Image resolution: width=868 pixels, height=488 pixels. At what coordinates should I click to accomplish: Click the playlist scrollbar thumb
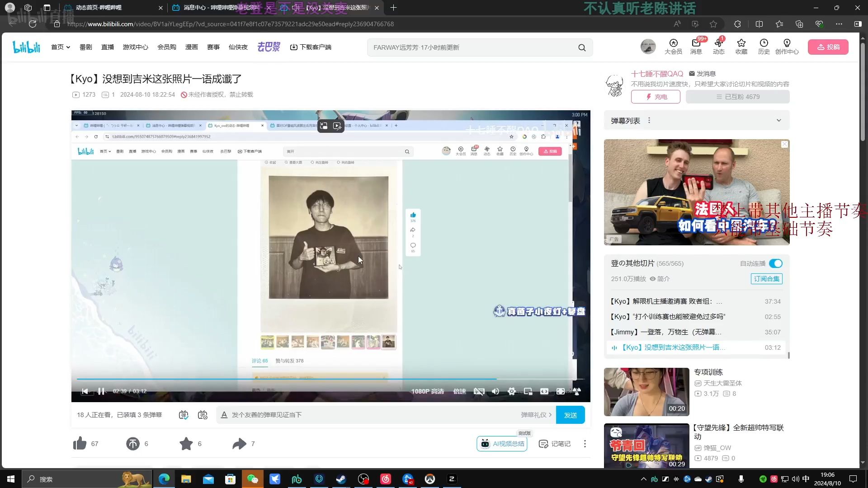pos(788,356)
